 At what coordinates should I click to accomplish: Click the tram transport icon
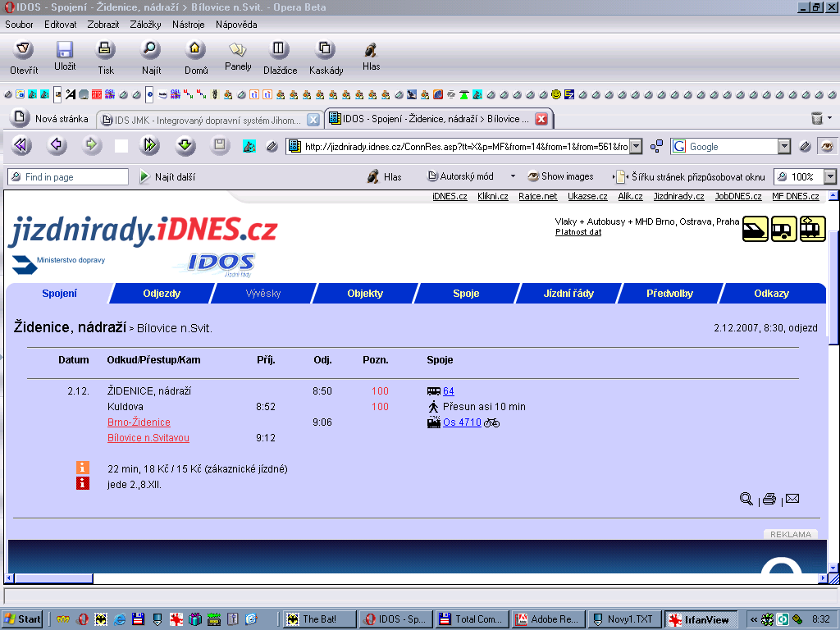(813, 229)
